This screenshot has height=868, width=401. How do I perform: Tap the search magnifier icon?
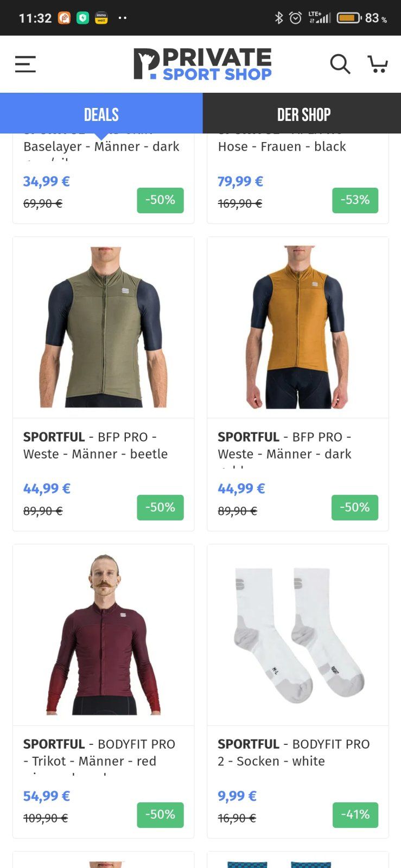coord(340,64)
